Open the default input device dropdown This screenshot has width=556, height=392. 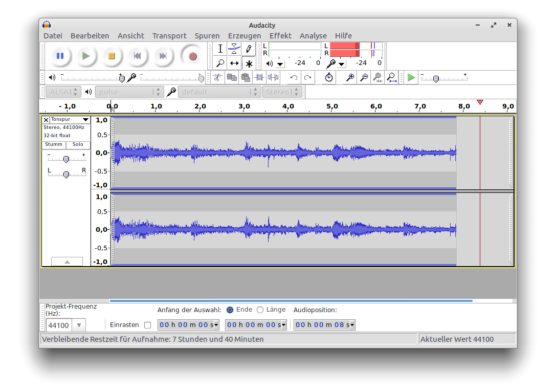tap(219, 92)
